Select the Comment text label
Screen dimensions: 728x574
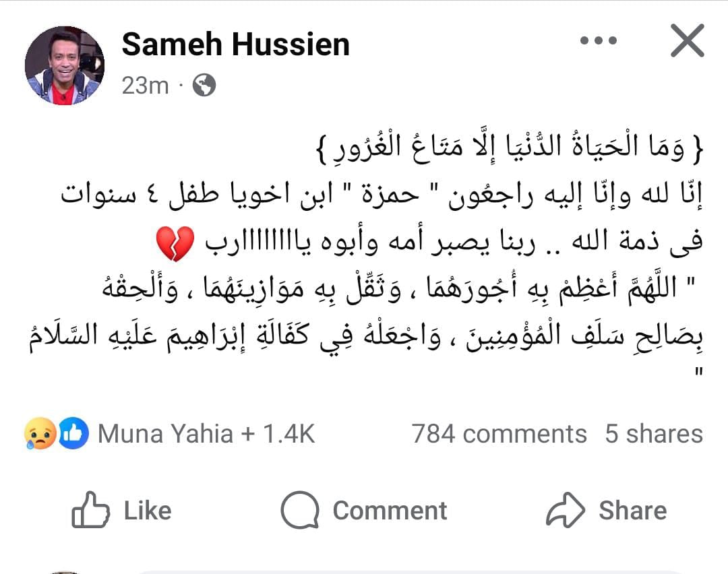pyautogui.click(x=390, y=511)
